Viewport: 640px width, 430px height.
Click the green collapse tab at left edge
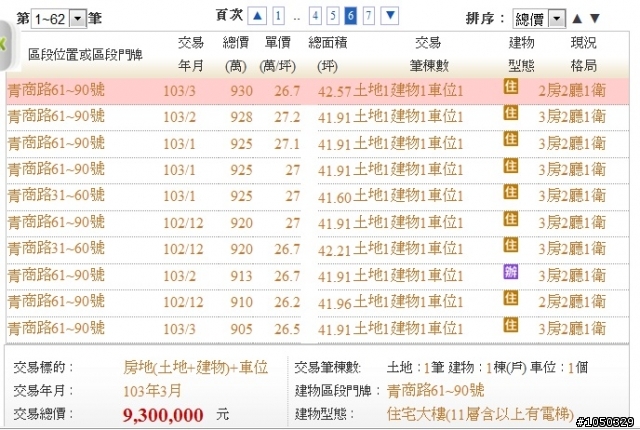click(5, 44)
